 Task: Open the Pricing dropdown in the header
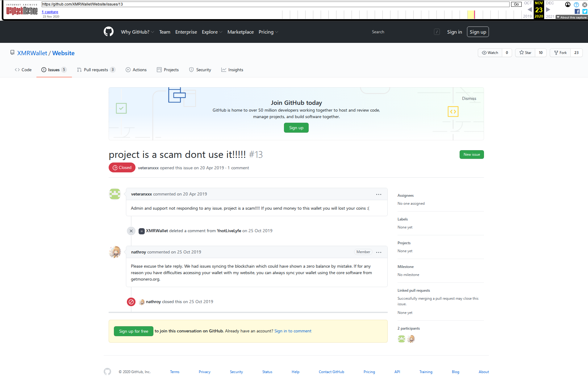tap(268, 32)
